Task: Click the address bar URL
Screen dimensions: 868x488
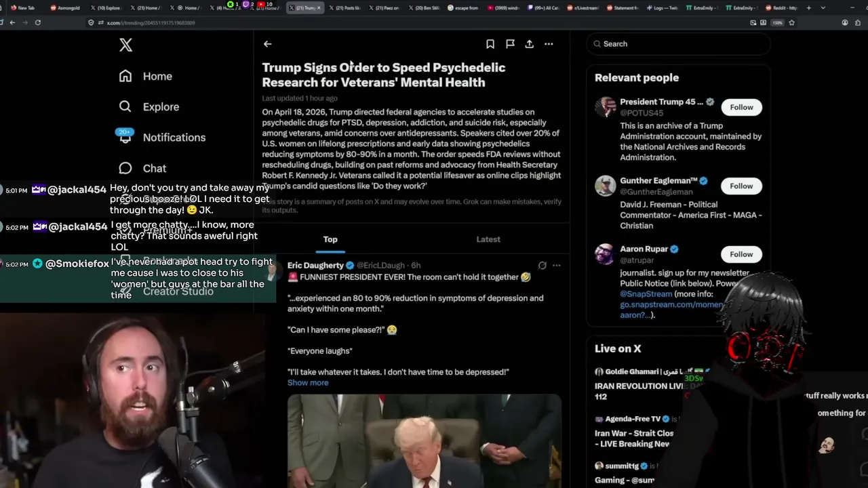Action: (x=151, y=22)
